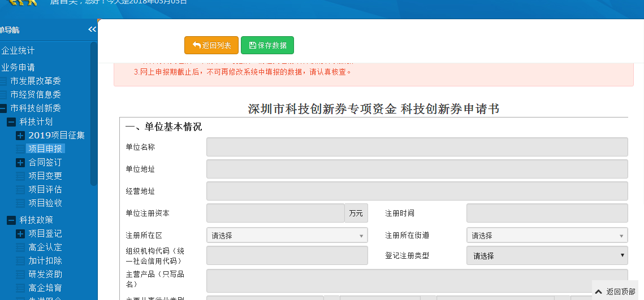This screenshot has width=644, height=300.
Task: Click the up-chevron icon in 返回顶部
Action: [x=599, y=292]
